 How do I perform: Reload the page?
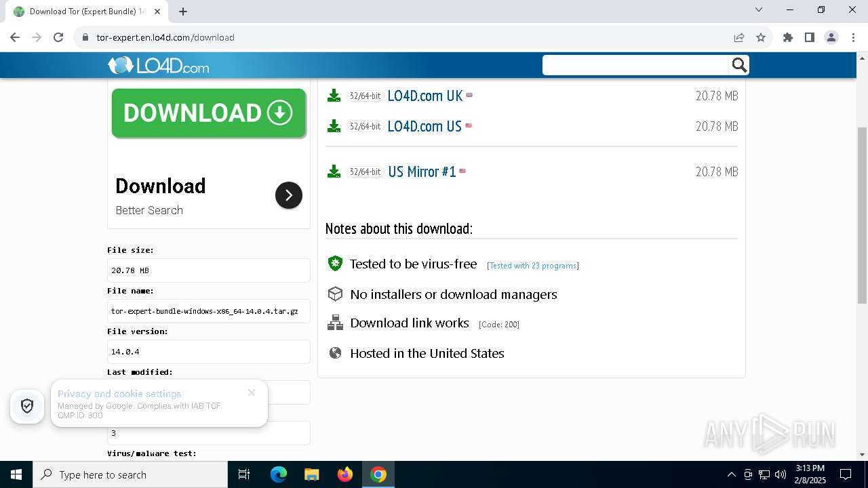[58, 37]
